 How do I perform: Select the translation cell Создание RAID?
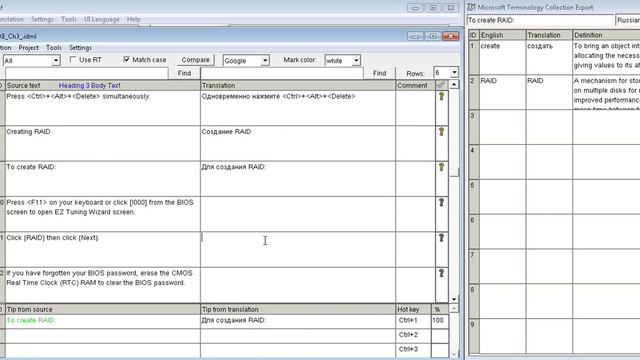pyautogui.click(x=298, y=143)
